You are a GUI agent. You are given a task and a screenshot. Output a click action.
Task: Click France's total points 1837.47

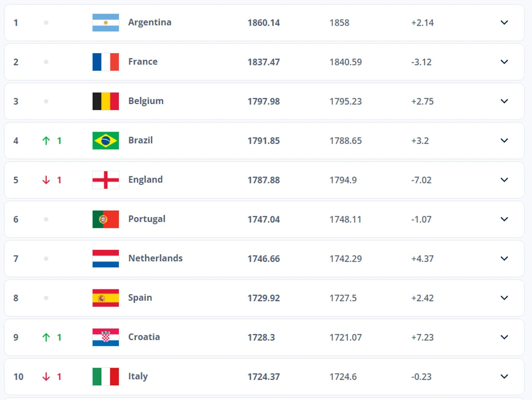[x=263, y=62]
